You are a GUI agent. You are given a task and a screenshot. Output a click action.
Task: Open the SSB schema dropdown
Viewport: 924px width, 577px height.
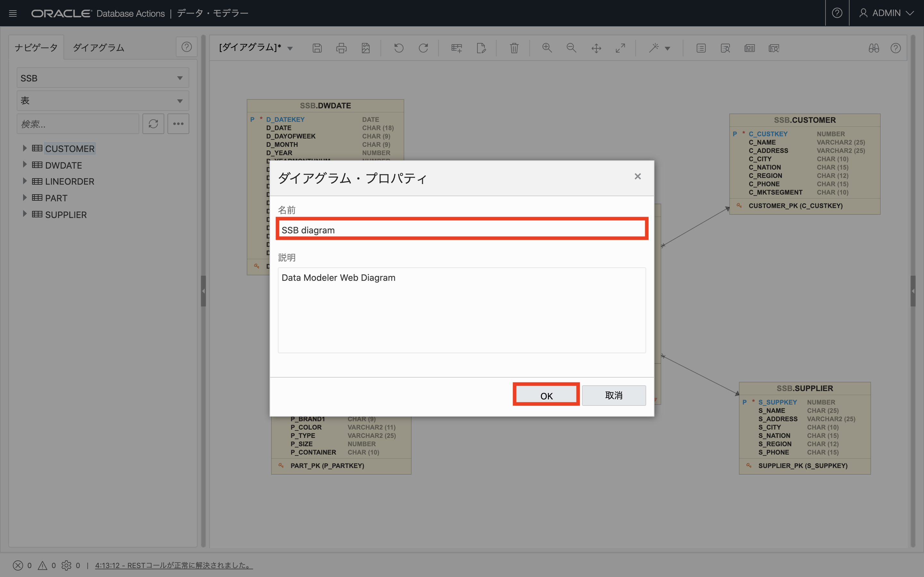[103, 78]
